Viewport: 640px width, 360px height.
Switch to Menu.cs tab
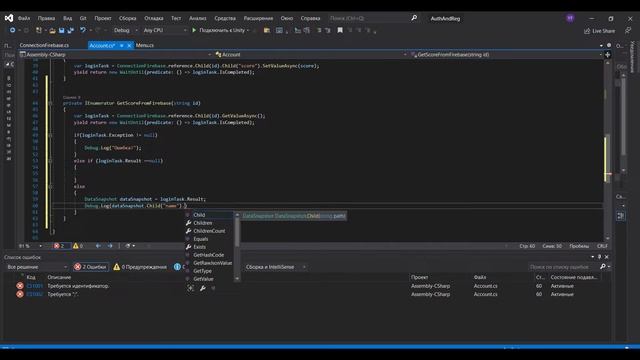[145, 45]
